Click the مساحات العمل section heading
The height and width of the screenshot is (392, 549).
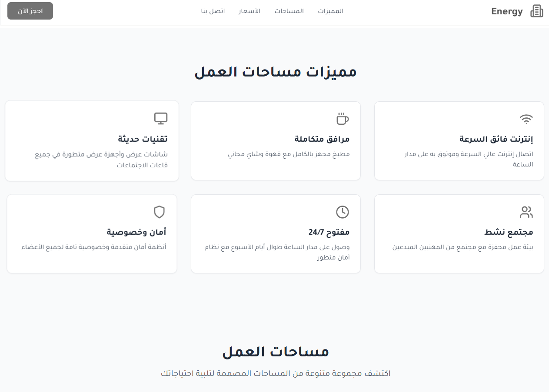pyautogui.click(x=275, y=352)
